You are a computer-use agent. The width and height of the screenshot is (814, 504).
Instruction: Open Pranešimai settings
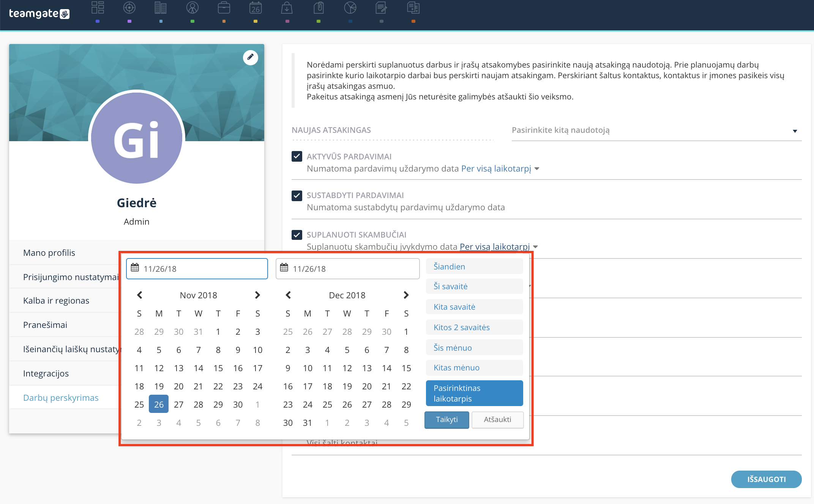(45, 325)
